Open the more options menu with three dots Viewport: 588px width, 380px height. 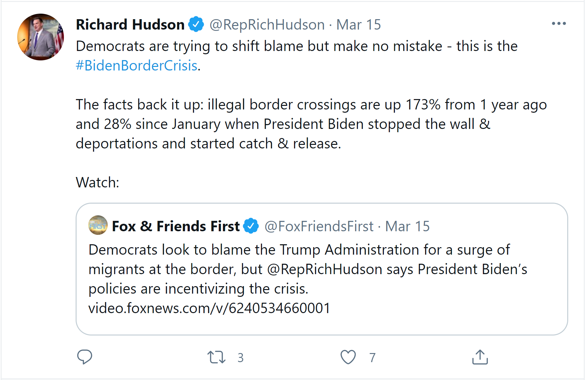pos(559,23)
